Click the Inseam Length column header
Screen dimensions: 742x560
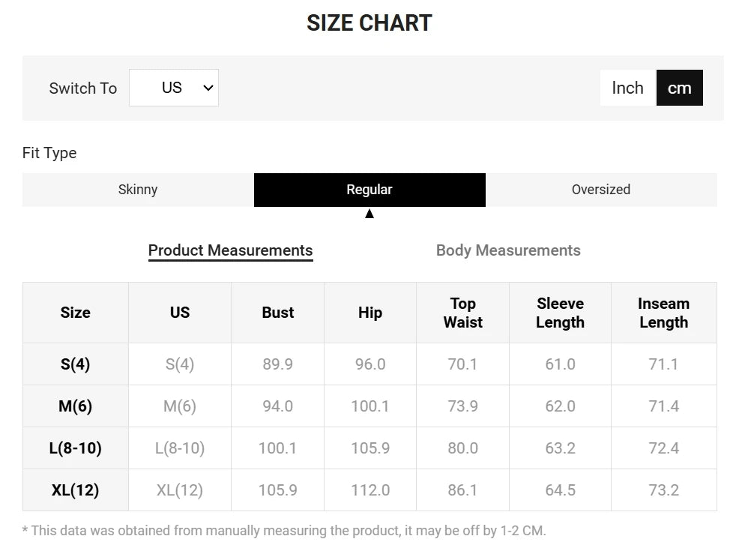coord(663,313)
